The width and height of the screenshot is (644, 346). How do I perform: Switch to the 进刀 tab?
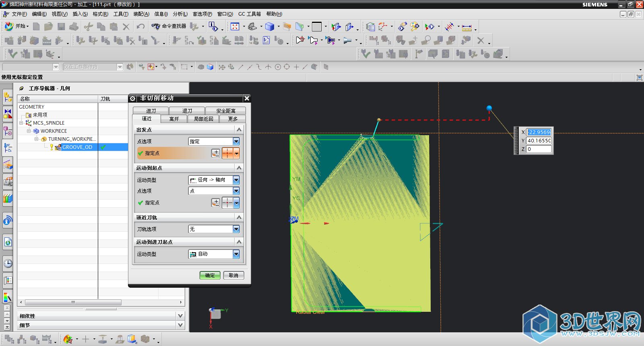[151, 111]
